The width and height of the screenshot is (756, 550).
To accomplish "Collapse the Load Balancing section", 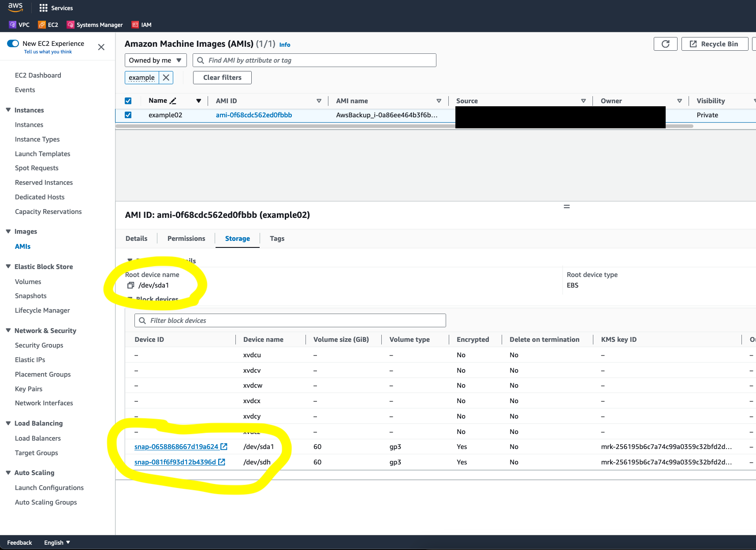I will 8,423.
